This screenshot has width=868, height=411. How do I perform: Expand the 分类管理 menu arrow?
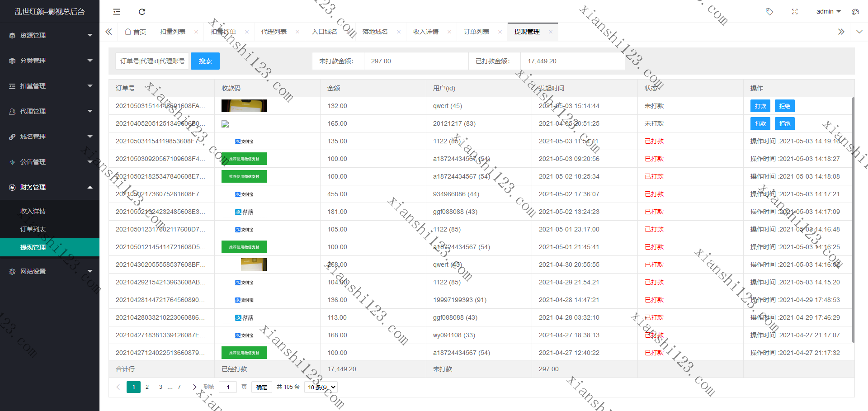point(90,61)
